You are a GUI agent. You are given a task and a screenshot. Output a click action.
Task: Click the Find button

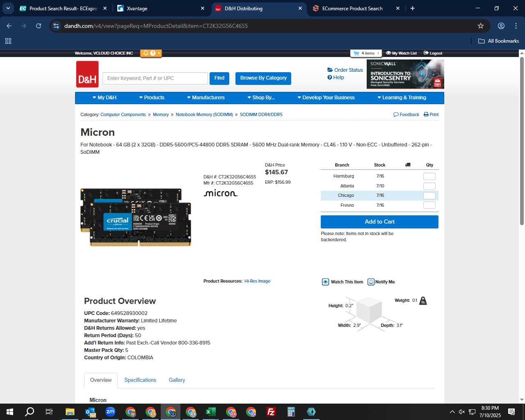tap(219, 78)
